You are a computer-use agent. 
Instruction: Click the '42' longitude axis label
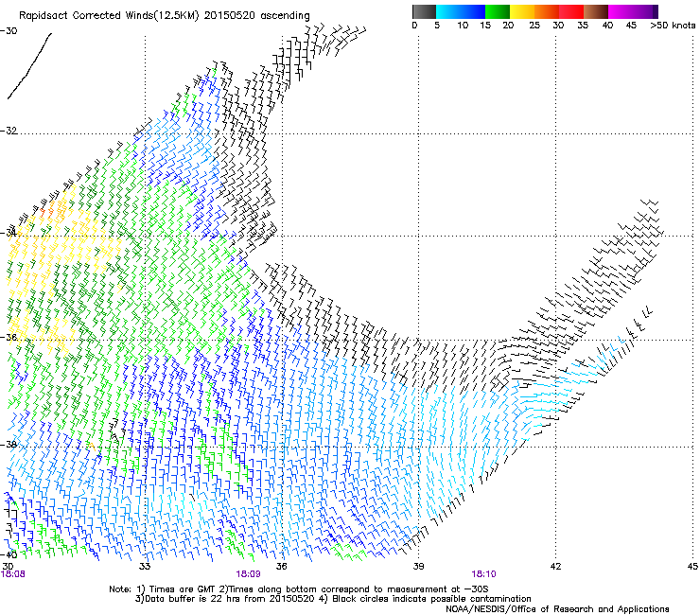[x=555, y=567]
